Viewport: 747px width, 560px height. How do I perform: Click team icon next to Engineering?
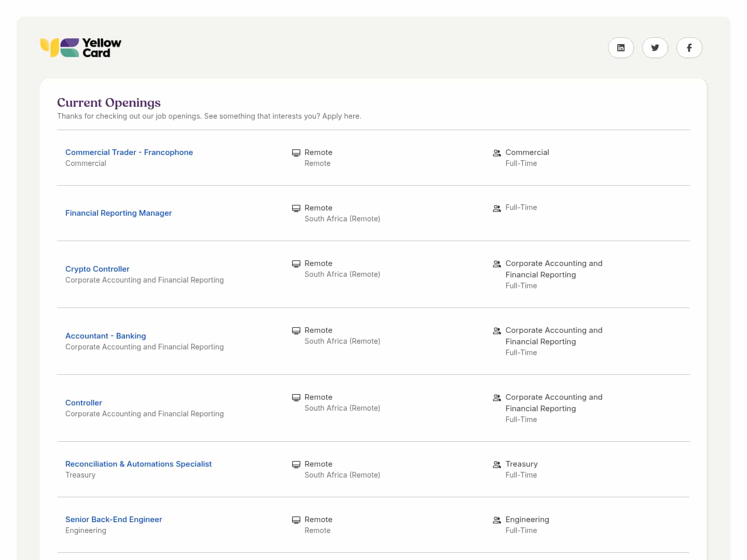[x=496, y=520]
